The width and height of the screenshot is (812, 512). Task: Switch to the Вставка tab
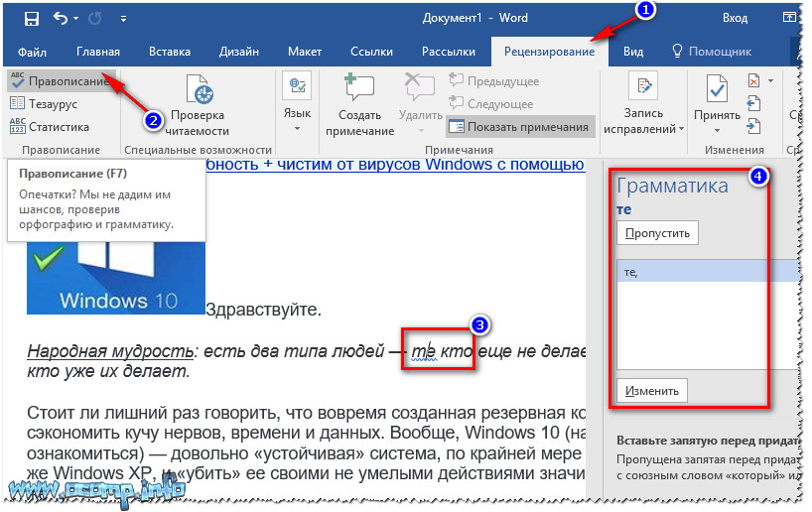(170, 52)
